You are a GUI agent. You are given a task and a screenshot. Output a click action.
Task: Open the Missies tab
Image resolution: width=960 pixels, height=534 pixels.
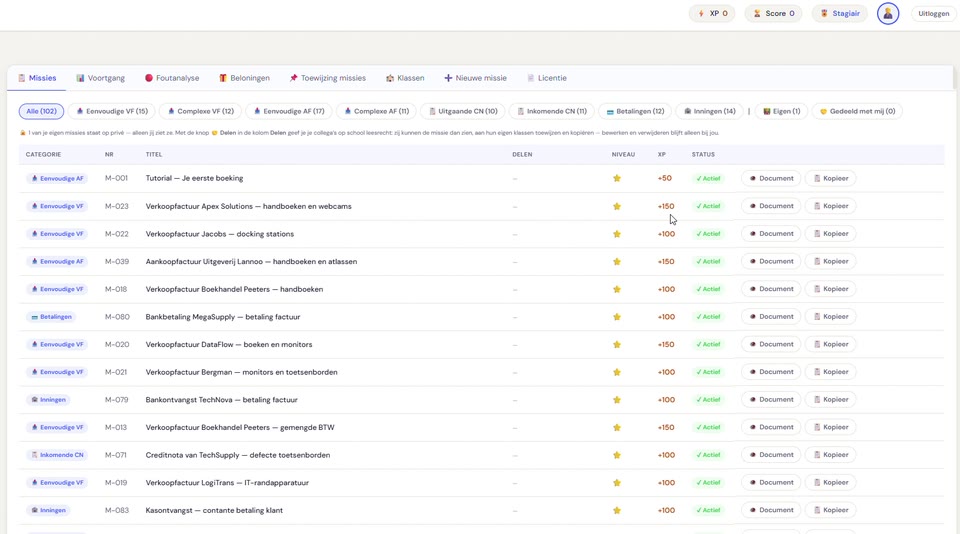[37, 78]
